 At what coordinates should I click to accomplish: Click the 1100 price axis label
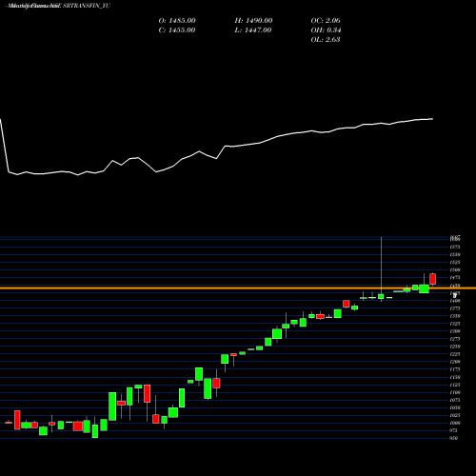[x=455, y=392]
